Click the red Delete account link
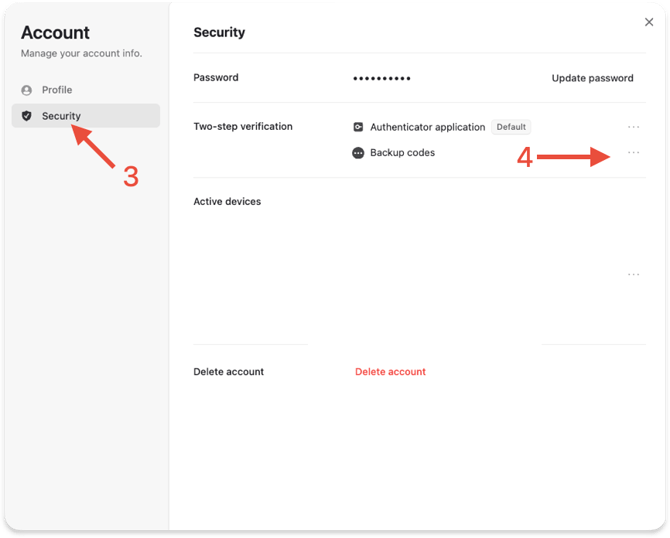 [x=390, y=372]
